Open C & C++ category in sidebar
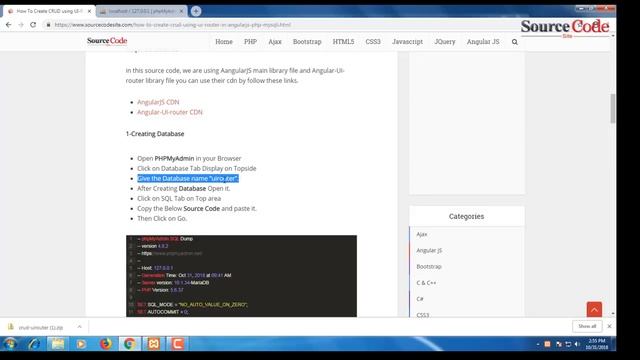 tap(426, 282)
